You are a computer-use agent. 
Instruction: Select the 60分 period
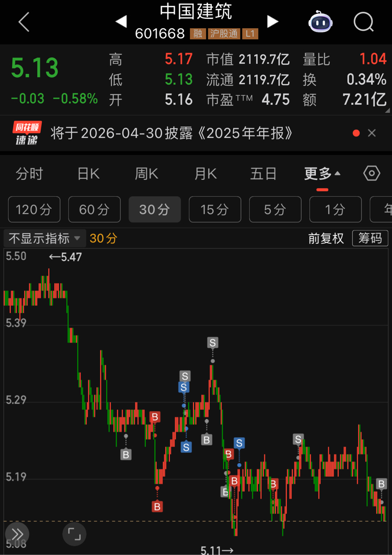click(94, 210)
